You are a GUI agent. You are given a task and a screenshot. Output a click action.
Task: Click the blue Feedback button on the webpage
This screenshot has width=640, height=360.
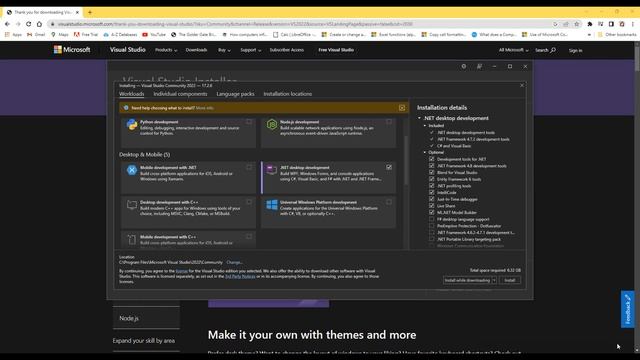pos(628,309)
